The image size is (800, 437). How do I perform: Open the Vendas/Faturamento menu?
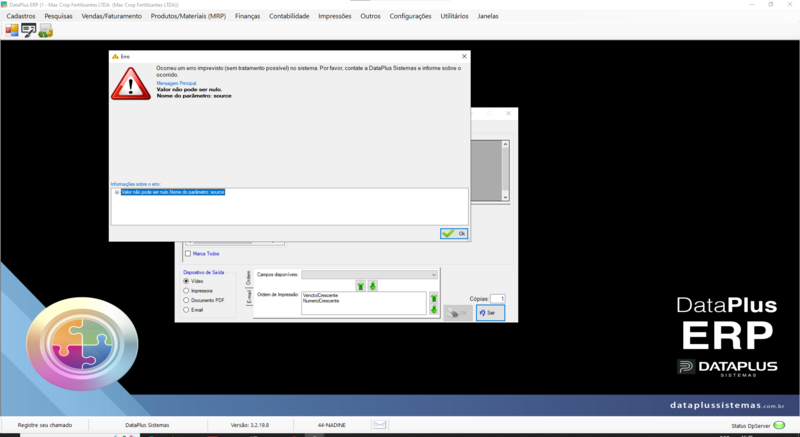[112, 16]
